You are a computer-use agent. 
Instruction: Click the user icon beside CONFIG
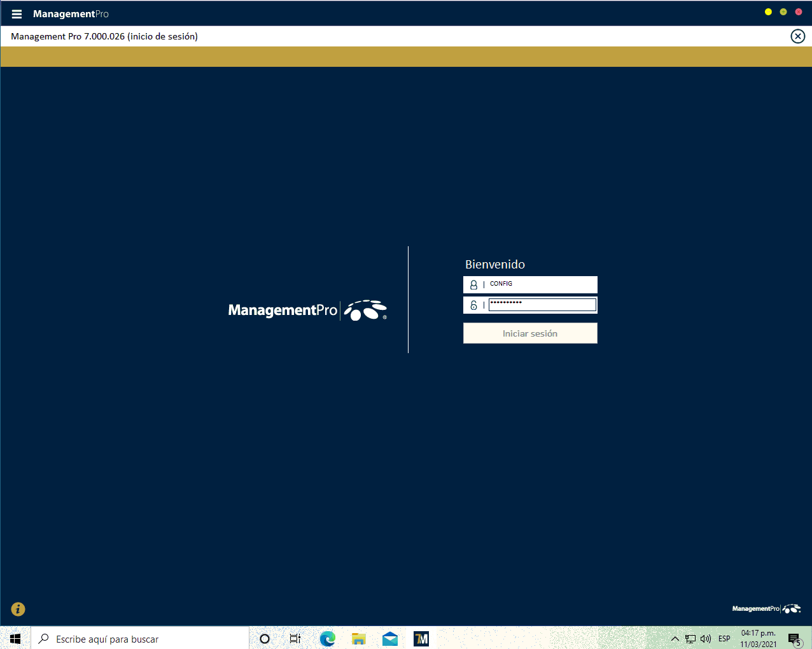point(473,285)
